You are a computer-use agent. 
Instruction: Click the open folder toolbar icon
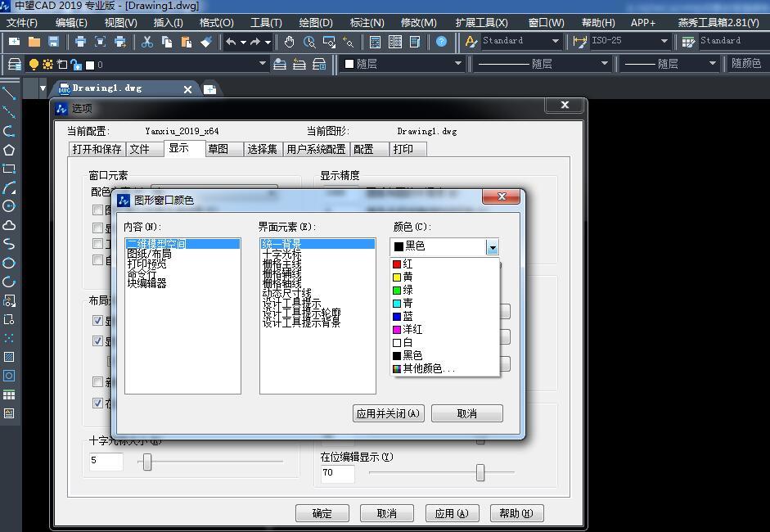34,43
